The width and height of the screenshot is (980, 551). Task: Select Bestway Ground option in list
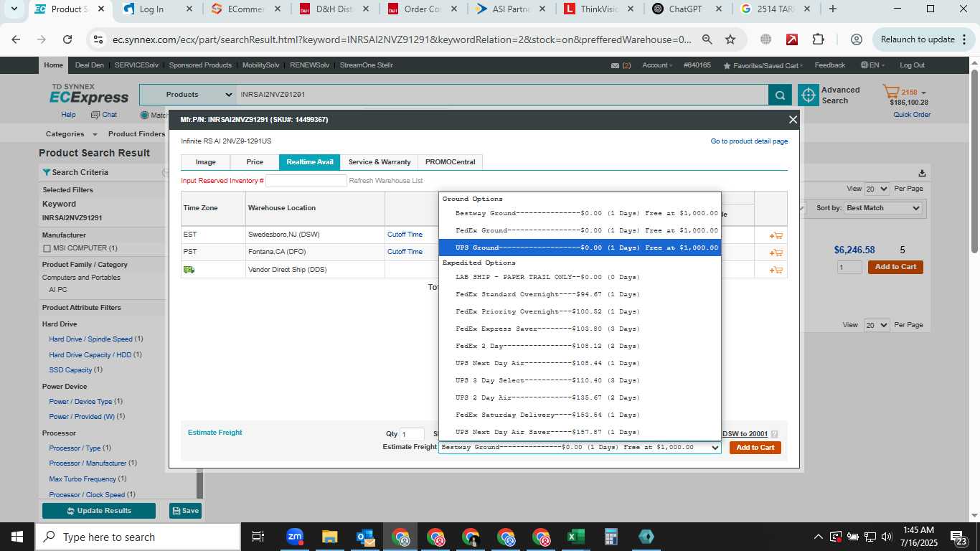point(580,213)
